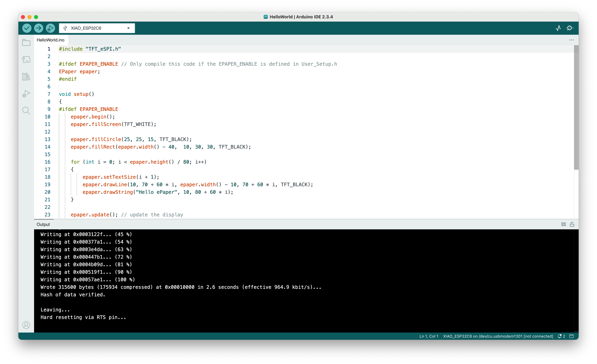597x364 pixels.
Task: Click 'Hard resetting via RTS pin...' output line
Action: [83, 317]
